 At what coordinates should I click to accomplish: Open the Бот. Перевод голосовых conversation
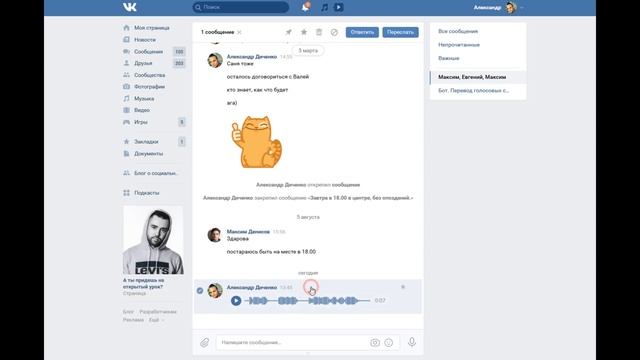478,91
